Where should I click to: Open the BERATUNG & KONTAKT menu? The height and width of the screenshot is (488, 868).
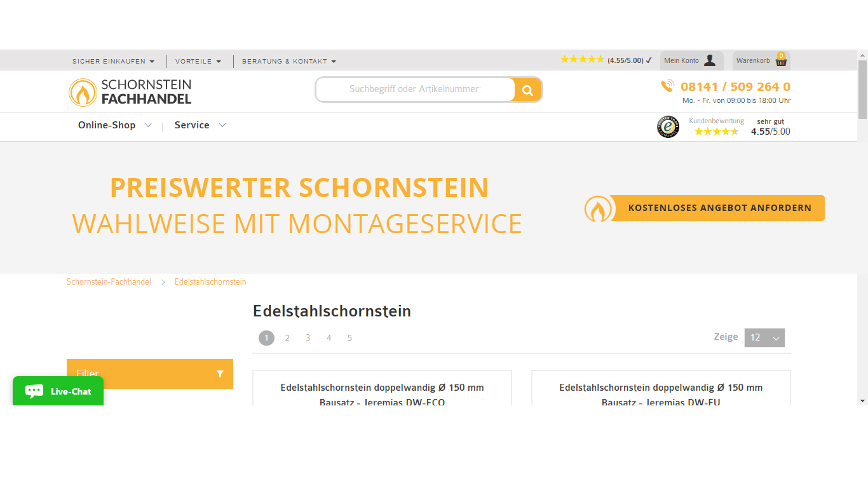(x=284, y=61)
